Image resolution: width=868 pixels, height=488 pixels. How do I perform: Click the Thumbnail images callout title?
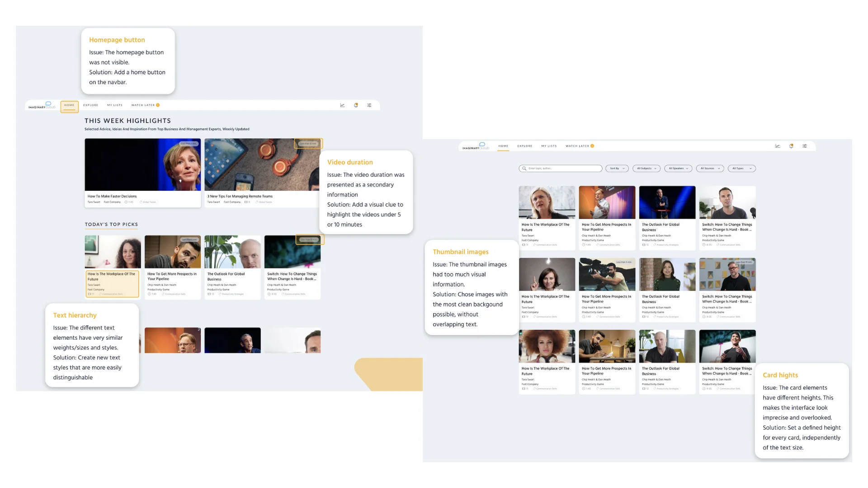tap(461, 252)
